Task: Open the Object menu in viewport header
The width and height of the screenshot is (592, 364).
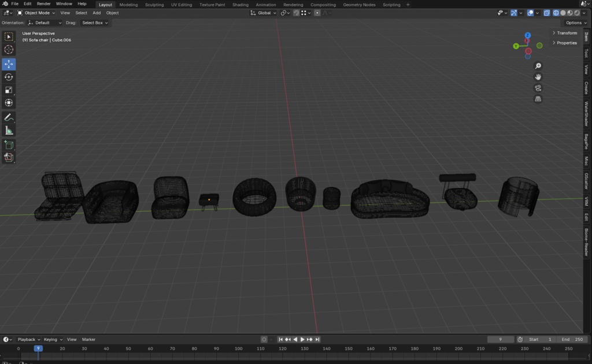Action: coord(112,13)
